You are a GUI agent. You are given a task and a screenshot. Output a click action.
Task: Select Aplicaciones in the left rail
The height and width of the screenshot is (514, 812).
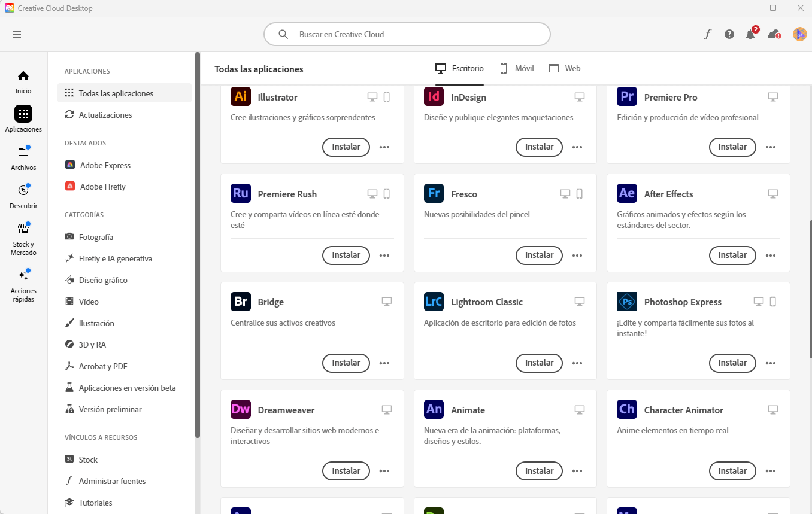pyautogui.click(x=23, y=119)
